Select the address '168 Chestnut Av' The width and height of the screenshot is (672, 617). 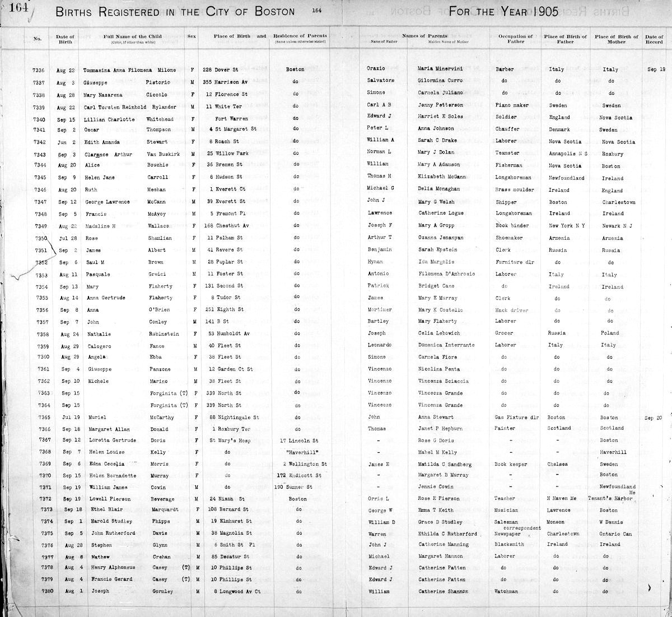(x=225, y=226)
